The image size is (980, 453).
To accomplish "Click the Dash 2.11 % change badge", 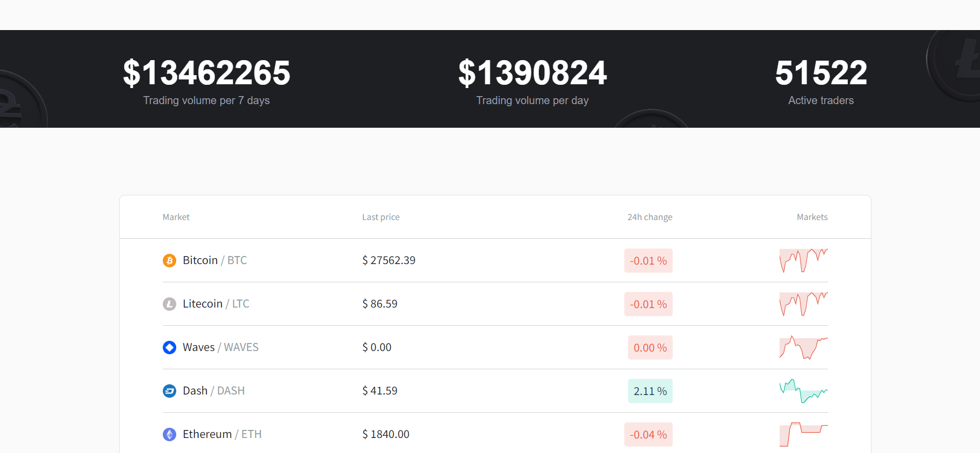I will click(x=650, y=391).
